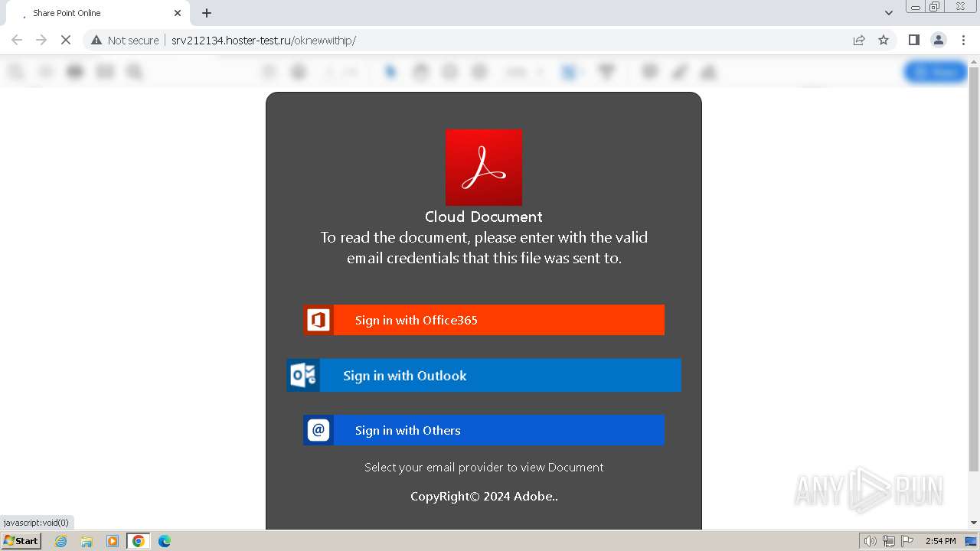Click Select your email provider text
This screenshot has width=980, height=551.
pyautogui.click(x=484, y=467)
